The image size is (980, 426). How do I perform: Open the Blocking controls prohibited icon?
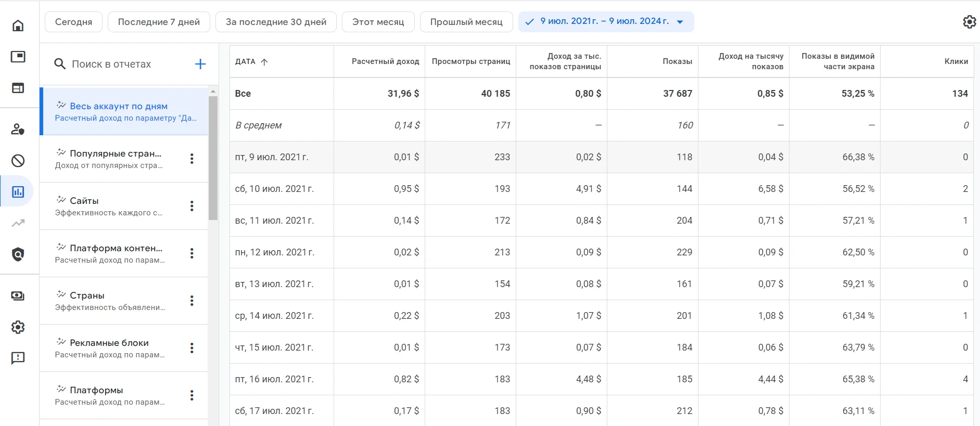click(18, 160)
